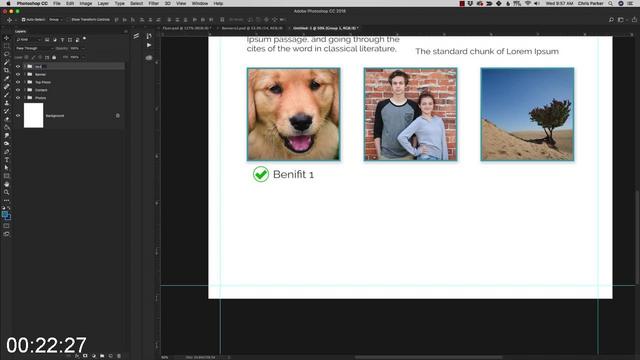Click the green checkmark icon on canvas

tap(260, 174)
